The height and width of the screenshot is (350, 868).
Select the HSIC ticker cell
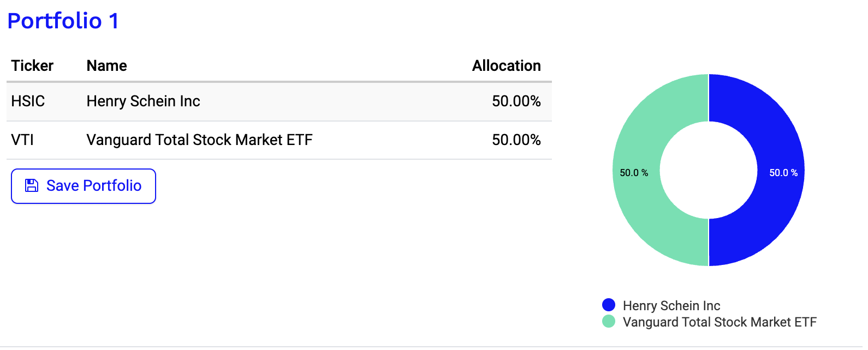click(x=28, y=101)
